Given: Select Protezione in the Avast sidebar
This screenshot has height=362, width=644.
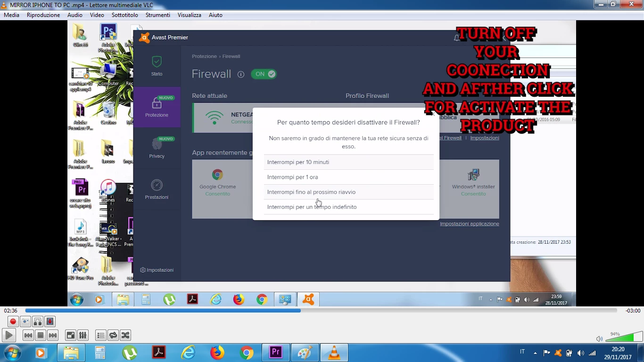Looking at the screenshot, I should (157, 107).
